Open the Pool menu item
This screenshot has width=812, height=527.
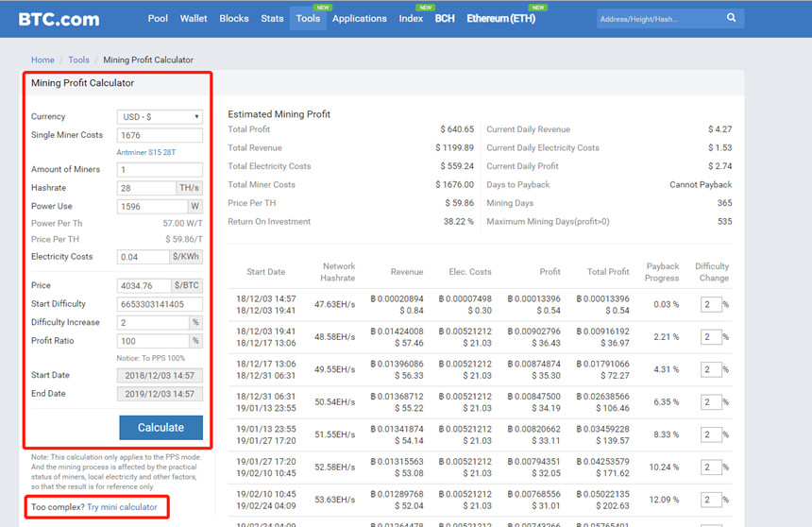click(158, 19)
